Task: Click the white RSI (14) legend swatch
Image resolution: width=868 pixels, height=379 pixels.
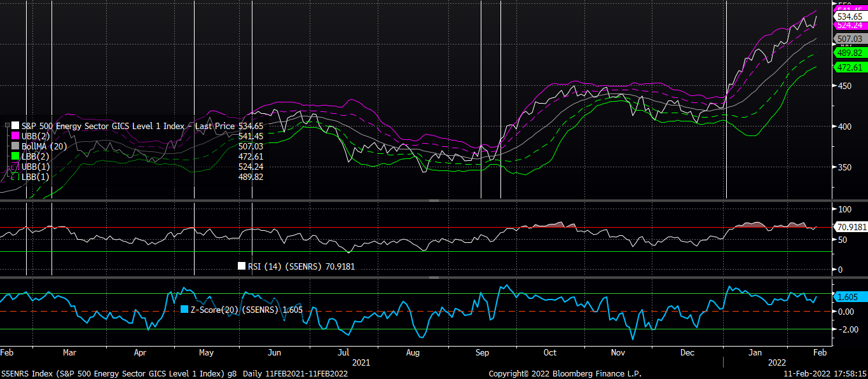Action: click(x=241, y=266)
